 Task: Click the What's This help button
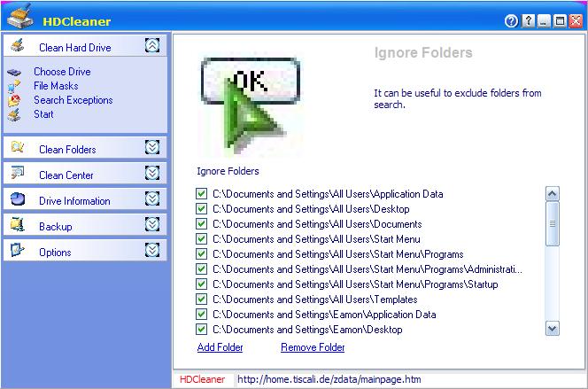[529, 20]
